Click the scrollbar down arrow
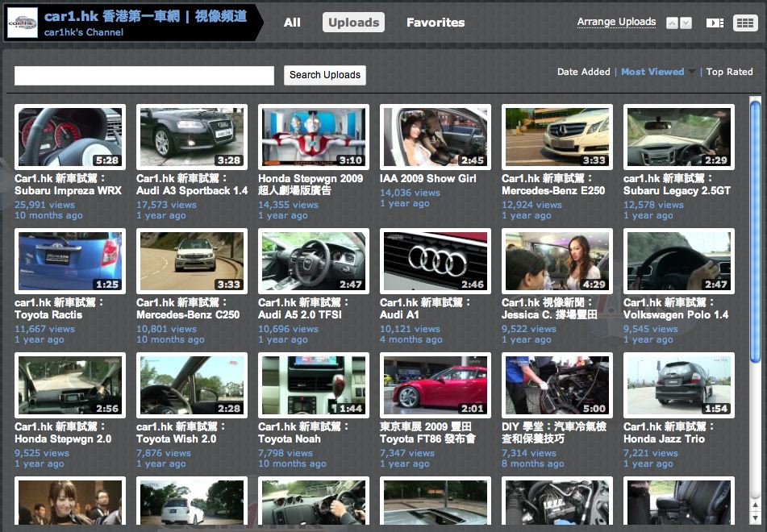Viewport: 767px width, 532px height. [x=755, y=517]
